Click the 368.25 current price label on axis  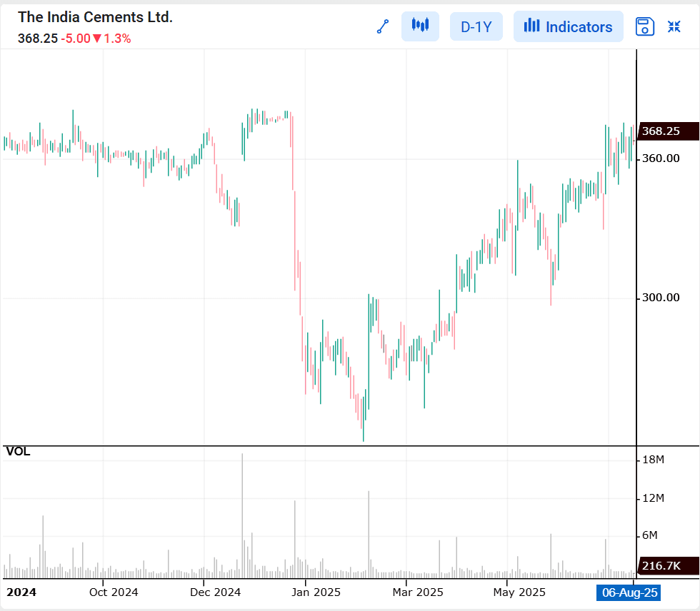[x=668, y=131]
